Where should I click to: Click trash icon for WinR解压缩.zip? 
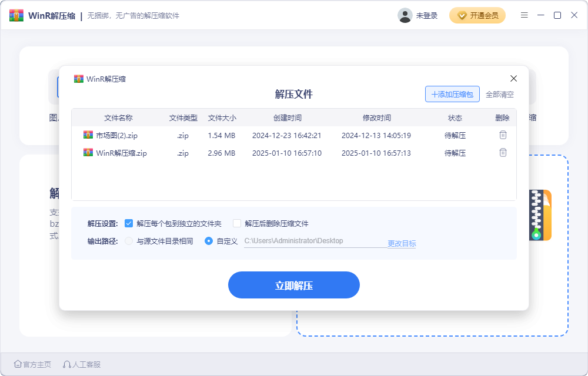[x=503, y=153]
